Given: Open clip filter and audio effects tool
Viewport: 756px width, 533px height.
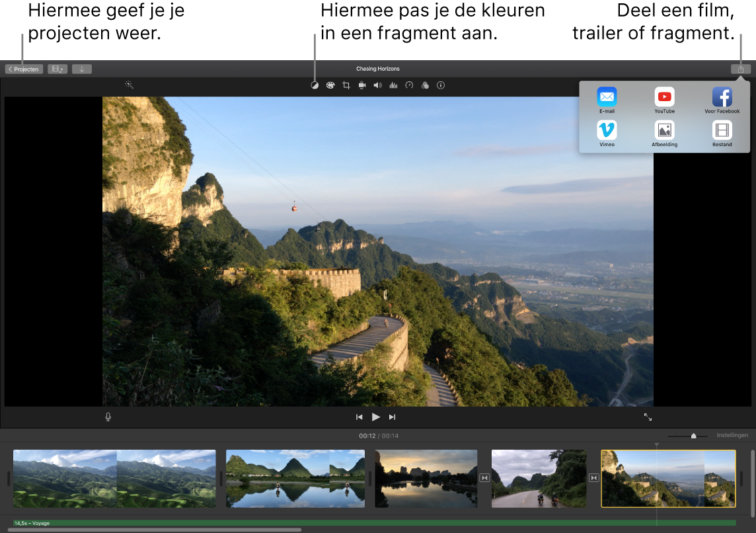Looking at the screenshot, I should coord(425,85).
